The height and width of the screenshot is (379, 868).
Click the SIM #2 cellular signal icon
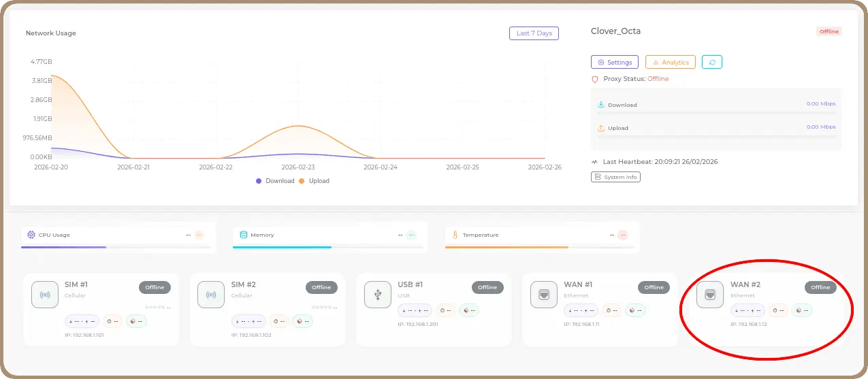pos(211,295)
